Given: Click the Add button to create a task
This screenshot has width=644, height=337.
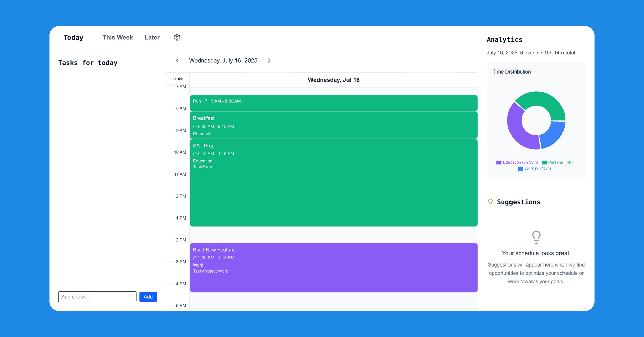Looking at the screenshot, I should [148, 297].
